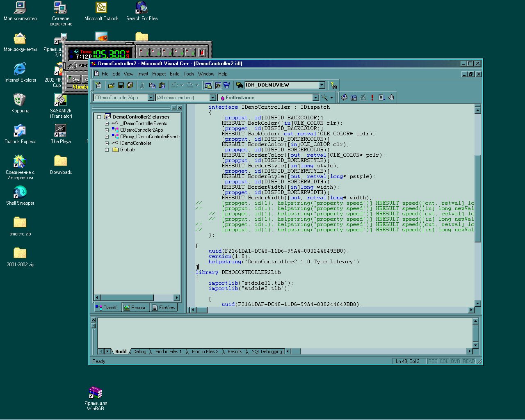
Task: Switch to the FileView tab
Action: point(164,308)
